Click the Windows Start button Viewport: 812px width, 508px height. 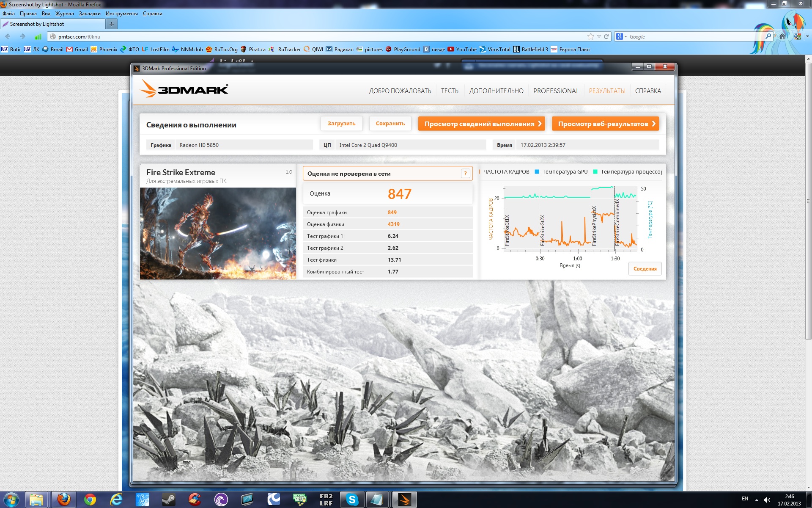pyautogui.click(x=11, y=500)
